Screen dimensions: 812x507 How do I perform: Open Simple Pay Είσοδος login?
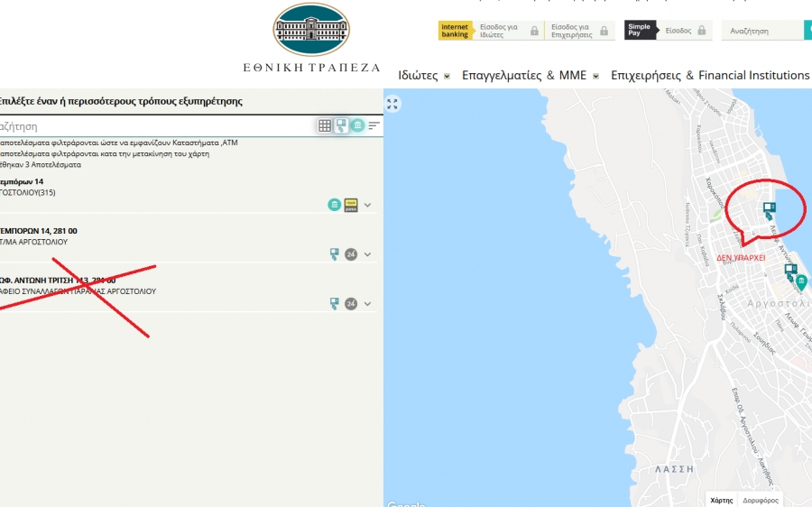678,31
